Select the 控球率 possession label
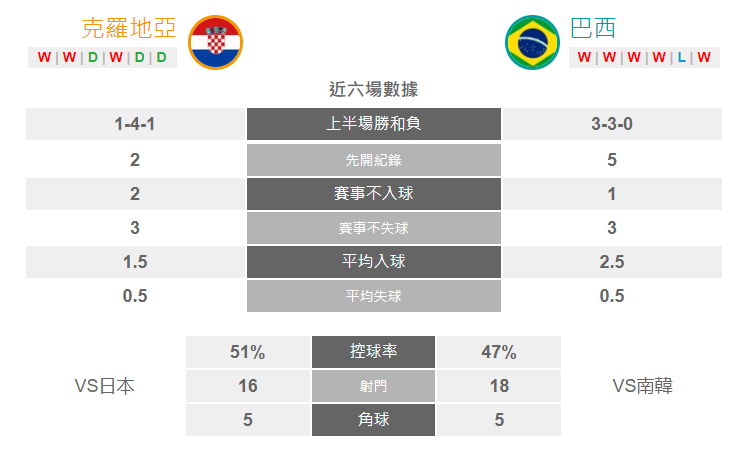Image resolution: width=741 pixels, height=452 pixels. (373, 352)
